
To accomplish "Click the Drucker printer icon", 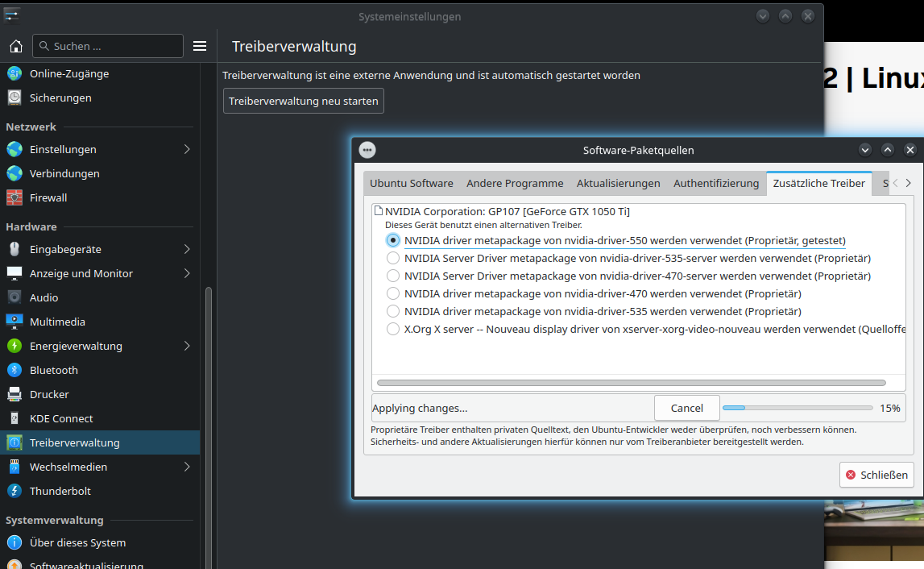I will tap(15, 394).
